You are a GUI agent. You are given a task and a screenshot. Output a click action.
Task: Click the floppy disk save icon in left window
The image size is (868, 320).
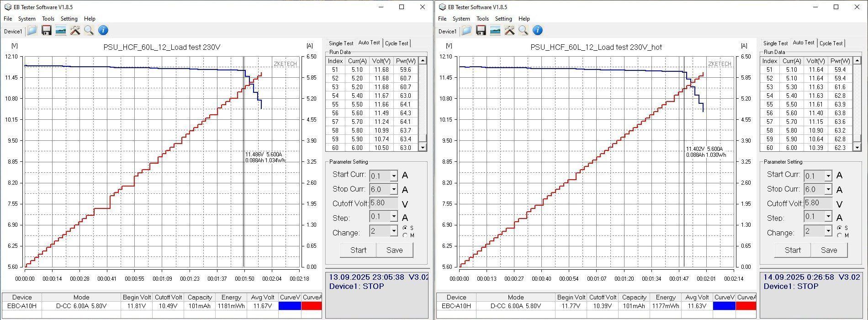click(x=46, y=31)
